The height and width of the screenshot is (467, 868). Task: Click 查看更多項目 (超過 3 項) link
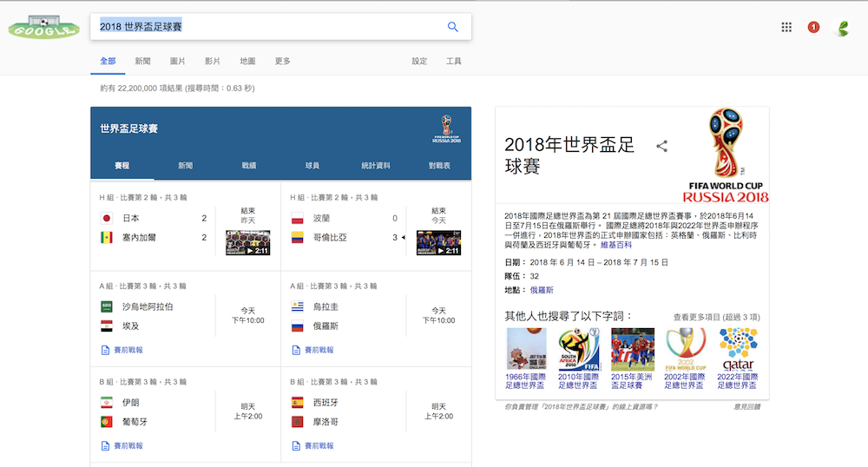pos(716,317)
